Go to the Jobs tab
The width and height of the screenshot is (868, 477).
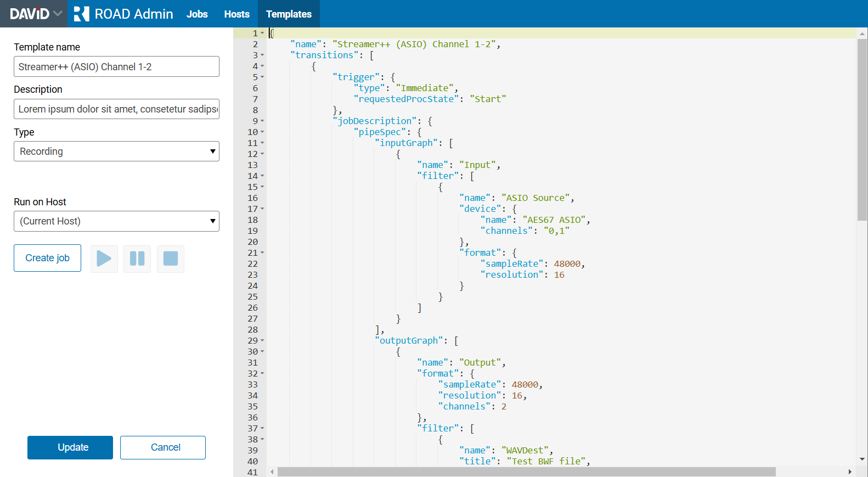(197, 14)
